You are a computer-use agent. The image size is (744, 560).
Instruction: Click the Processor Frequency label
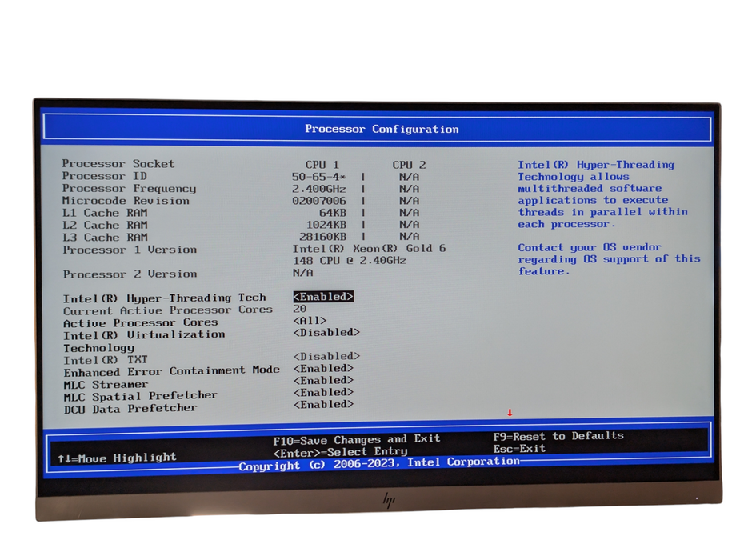pos(129,189)
